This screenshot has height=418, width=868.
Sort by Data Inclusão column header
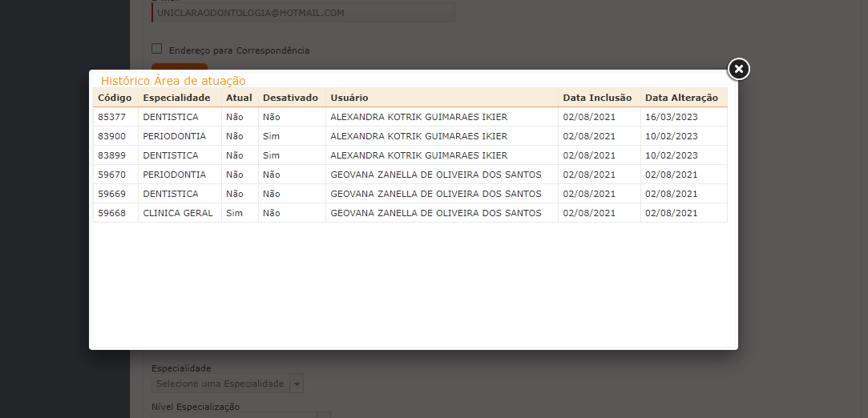click(597, 98)
